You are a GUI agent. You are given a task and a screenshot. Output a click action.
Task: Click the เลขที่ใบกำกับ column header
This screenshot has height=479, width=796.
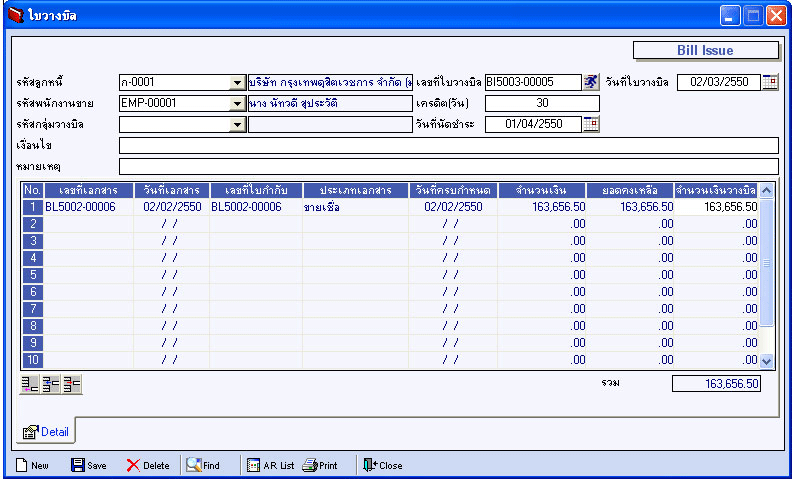[x=256, y=190]
